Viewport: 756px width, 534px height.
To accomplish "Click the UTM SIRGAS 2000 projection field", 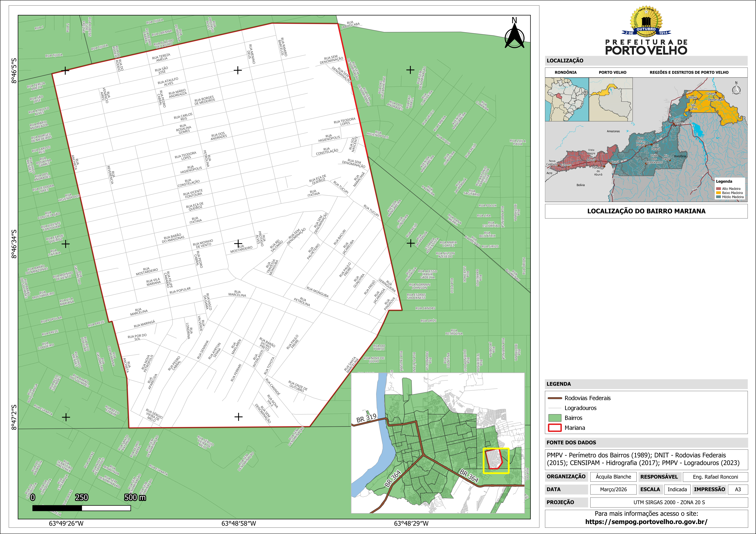I will 669,502.
